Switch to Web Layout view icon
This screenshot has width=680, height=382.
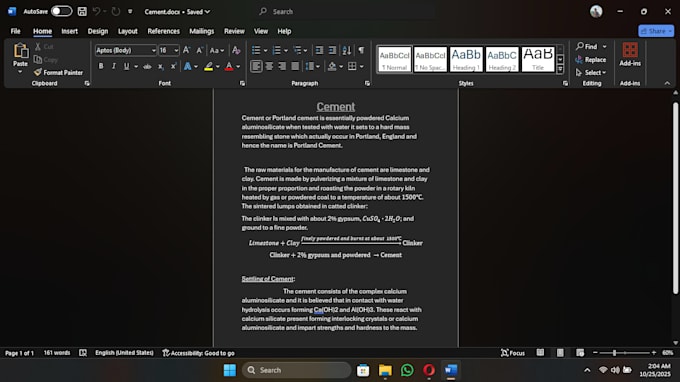click(580, 353)
